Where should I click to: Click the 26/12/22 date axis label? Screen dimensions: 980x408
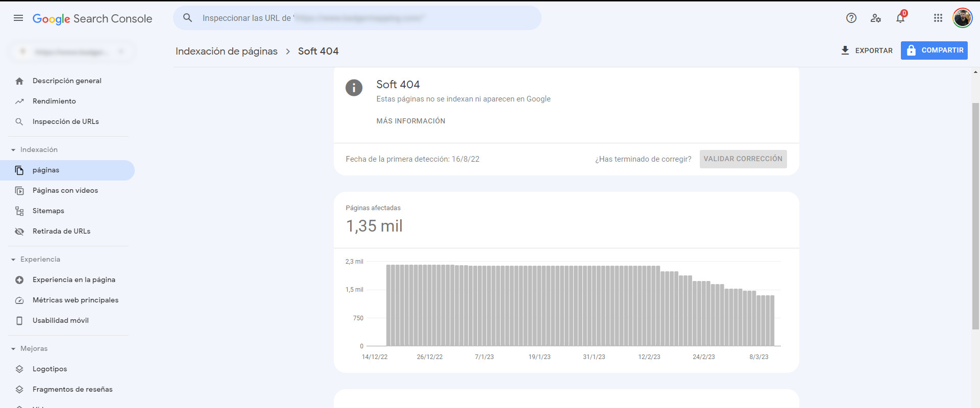[430, 357]
